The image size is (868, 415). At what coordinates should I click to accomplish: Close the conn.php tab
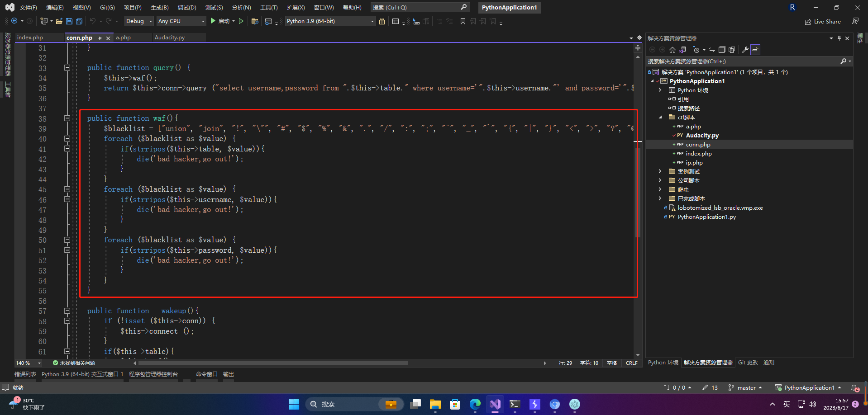click(108, 38)
